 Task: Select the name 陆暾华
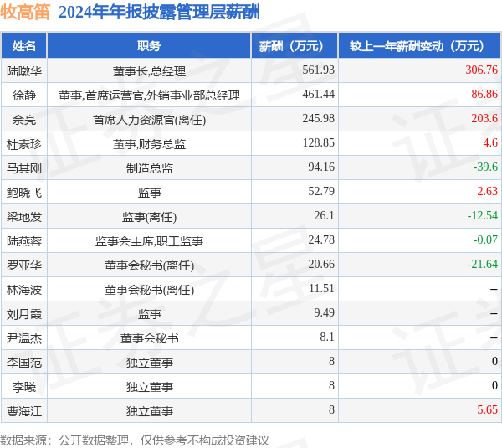[24, 71]
